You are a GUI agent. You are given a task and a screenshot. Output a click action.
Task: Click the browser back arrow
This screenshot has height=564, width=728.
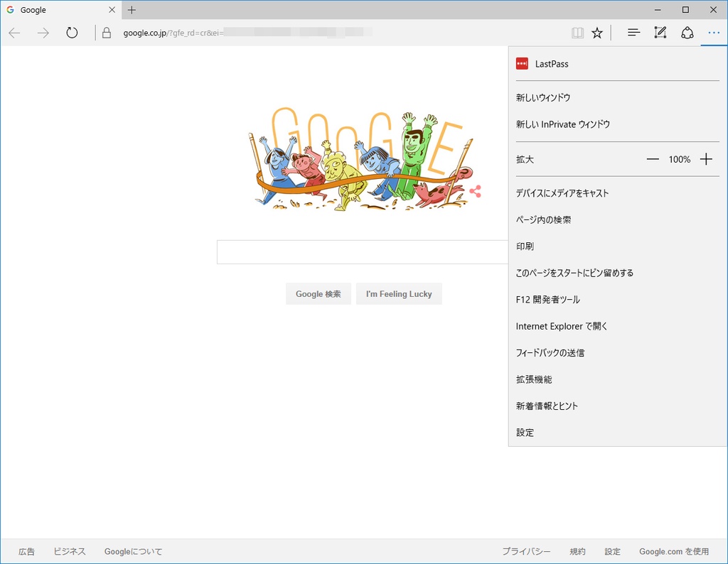pyautogui.click(x=14, y=33)
